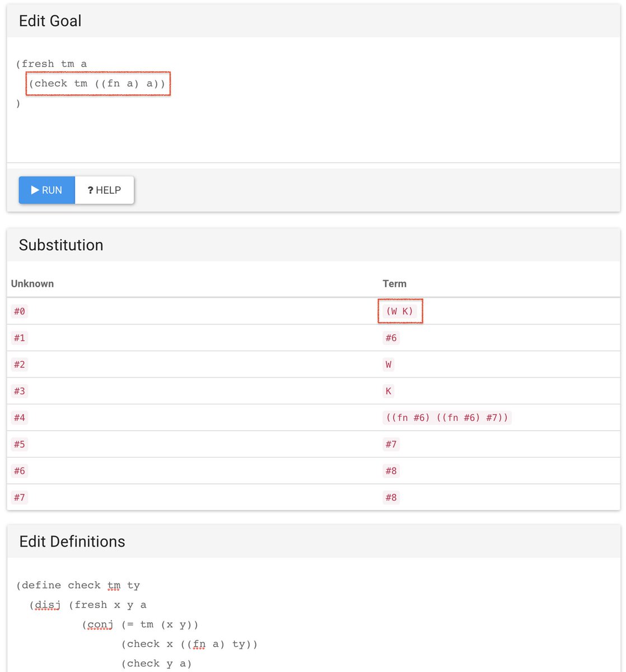
Task: Select unknown #2 cell
Action: pyautogui.click(x=20, y=365)
